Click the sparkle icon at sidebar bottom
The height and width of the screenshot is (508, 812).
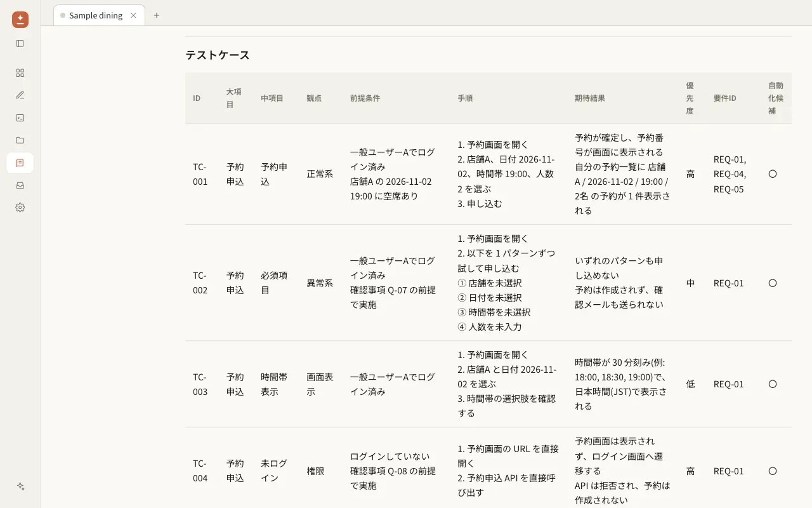click(20, 486)
